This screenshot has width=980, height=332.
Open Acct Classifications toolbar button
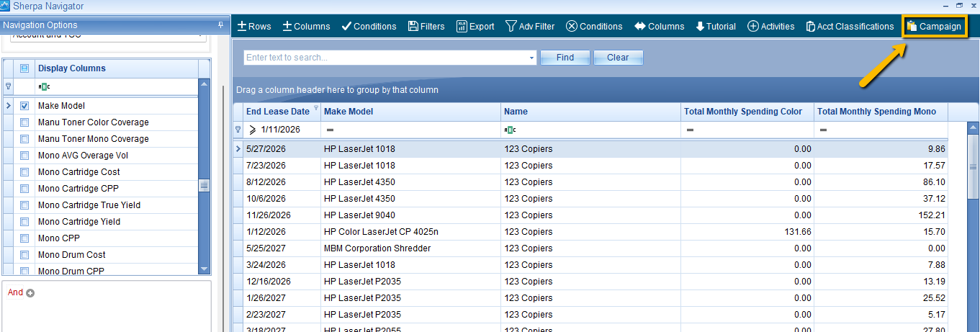(850, 26)
